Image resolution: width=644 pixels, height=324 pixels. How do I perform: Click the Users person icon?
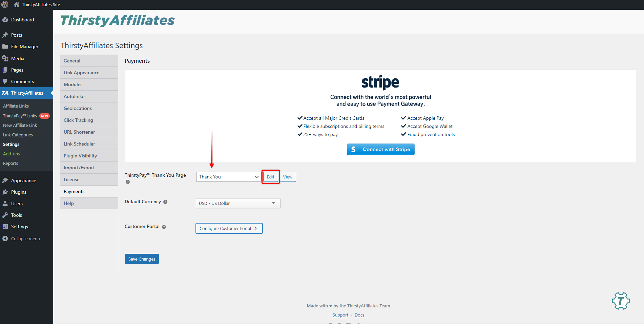(x=5, y=204)
